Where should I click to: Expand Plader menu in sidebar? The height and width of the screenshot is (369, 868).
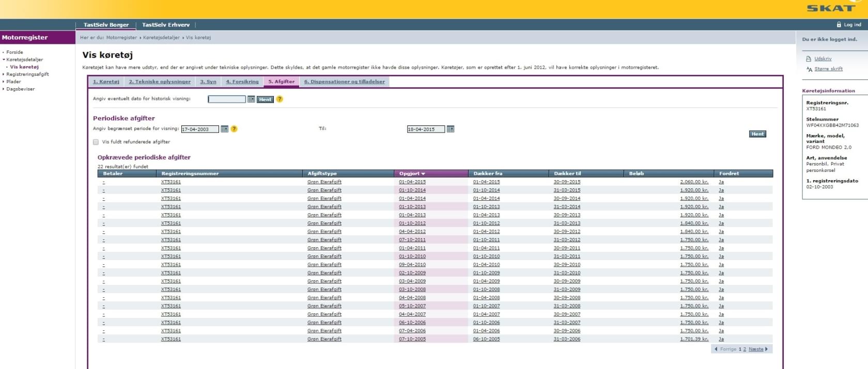13,82
